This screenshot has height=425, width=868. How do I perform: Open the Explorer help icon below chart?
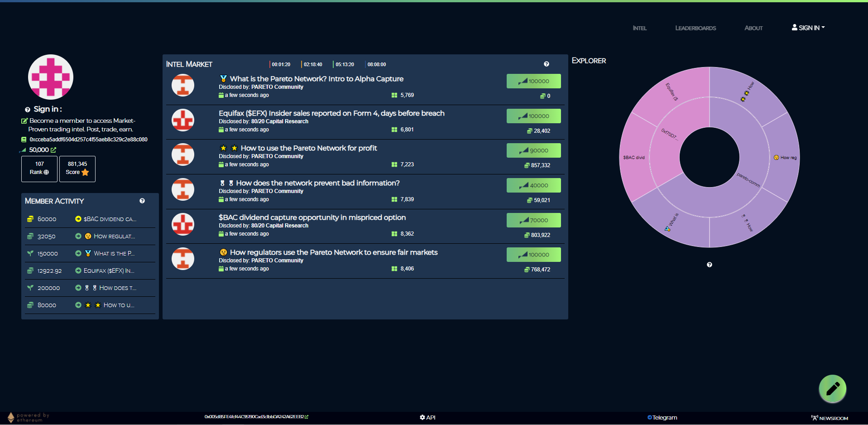[x=710, y=265]
